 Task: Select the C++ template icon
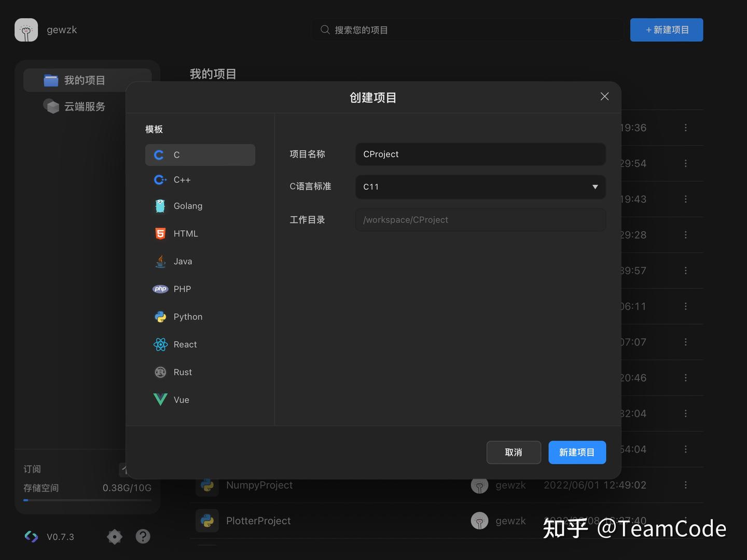(160, 179)
